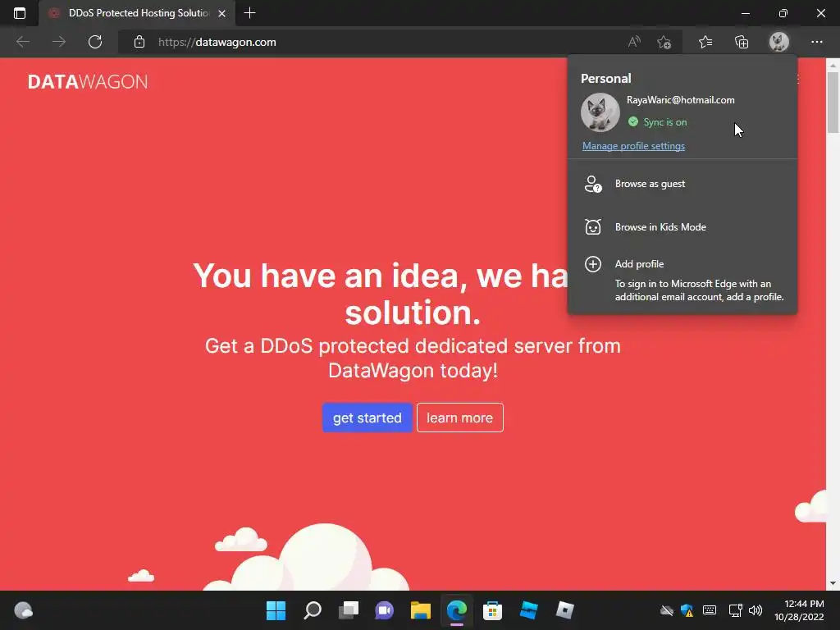Click the Sync is on status
Image resolution: width=840 pixels, height=630 pixels.
657,122
